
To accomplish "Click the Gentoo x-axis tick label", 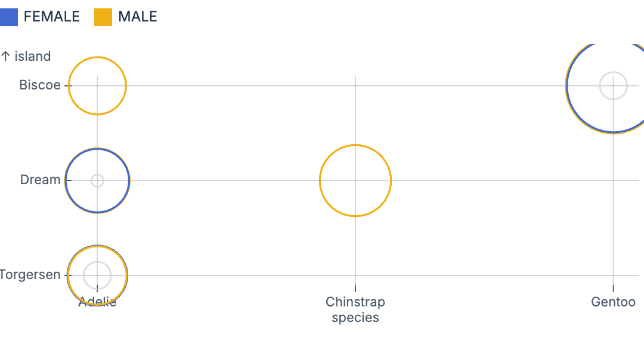I will 613,302.
